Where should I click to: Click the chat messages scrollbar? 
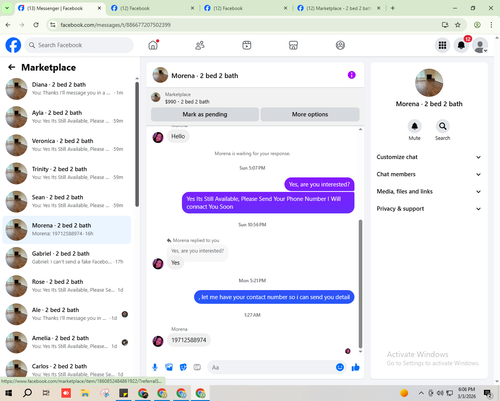coord(360,283)
